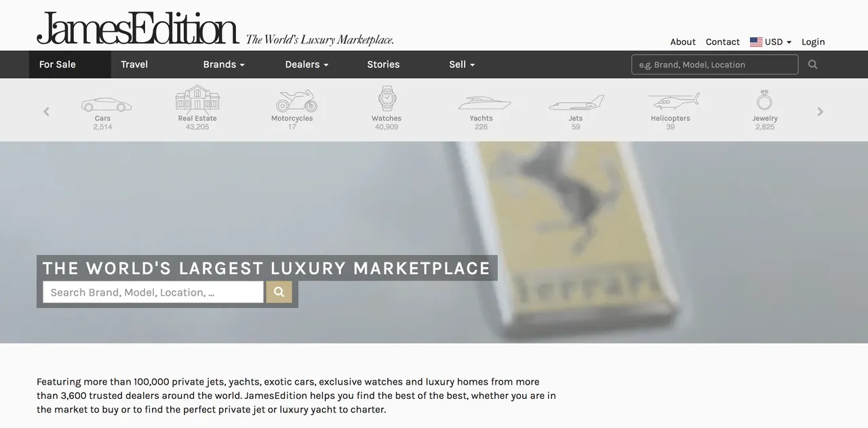Open the Helicopters category icon
Screen dimensions: 868x428
[x=673, y=102]
